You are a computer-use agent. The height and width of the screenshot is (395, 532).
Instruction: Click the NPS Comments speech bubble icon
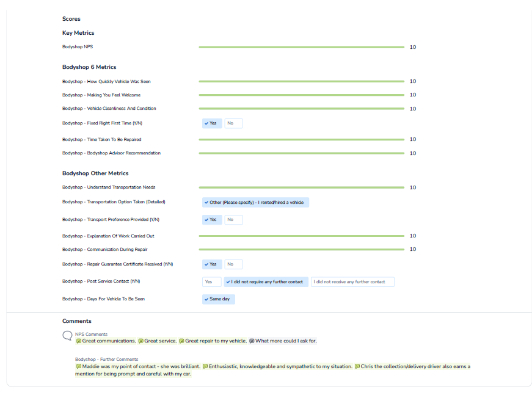[x=67, y=336]
